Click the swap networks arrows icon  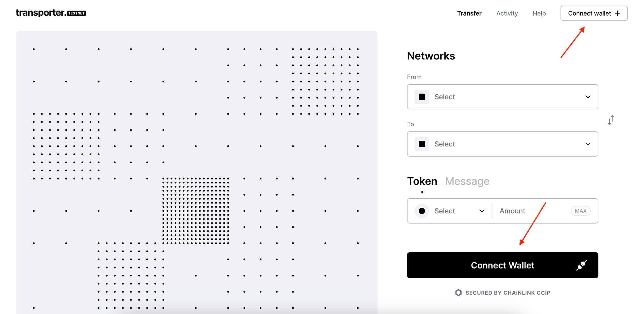coord(611,120)
